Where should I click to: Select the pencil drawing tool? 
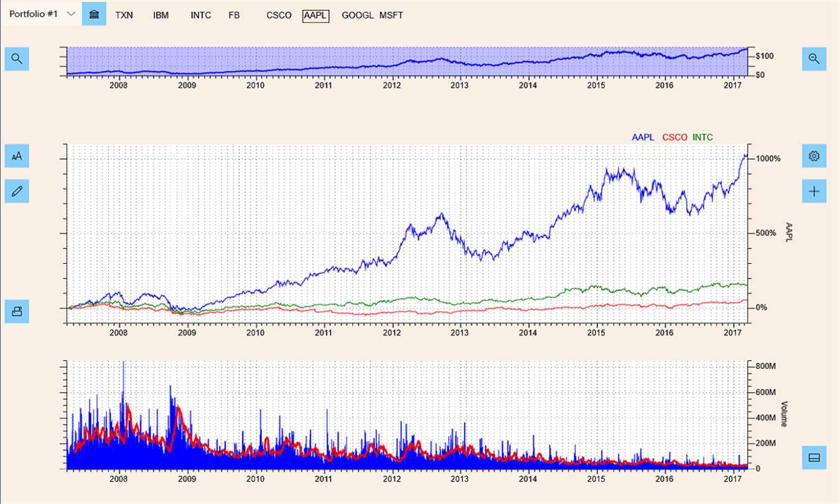(17, 191)
